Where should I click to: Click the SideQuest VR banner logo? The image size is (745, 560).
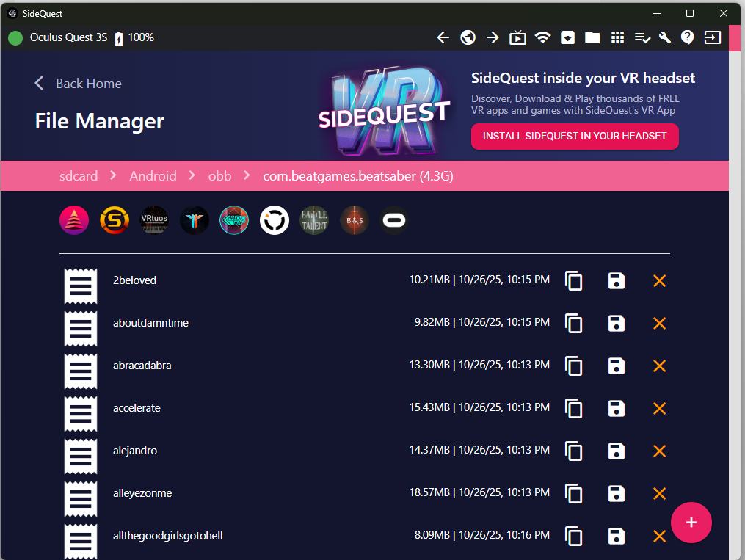tap(385, 112)
